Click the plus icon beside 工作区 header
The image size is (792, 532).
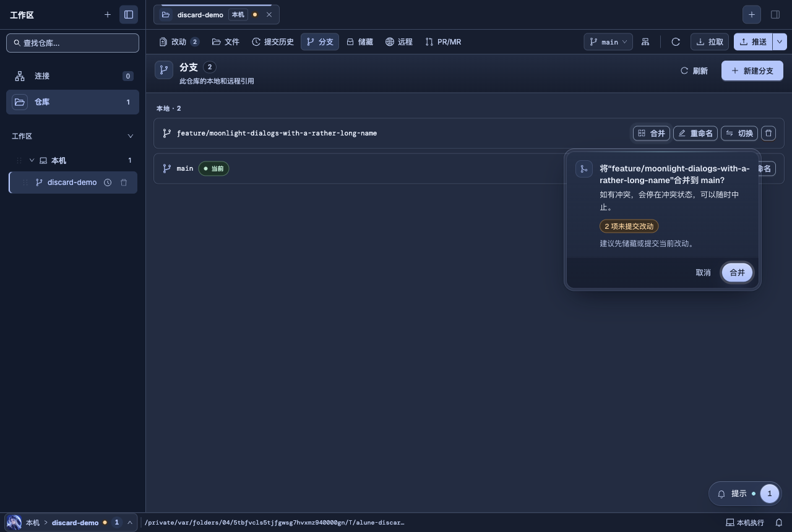point(108,14)
